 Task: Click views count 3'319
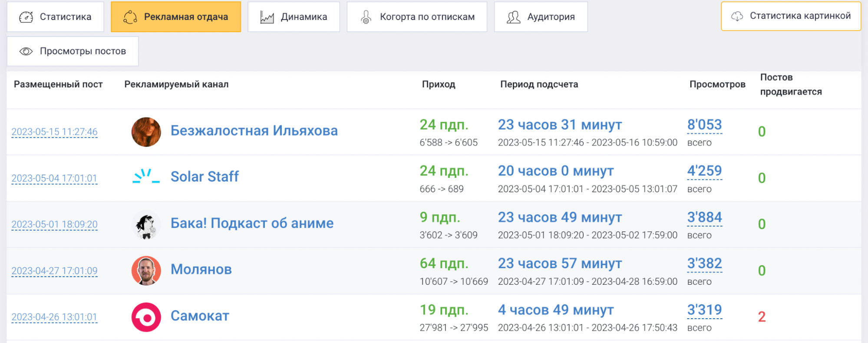pos(704,310)
